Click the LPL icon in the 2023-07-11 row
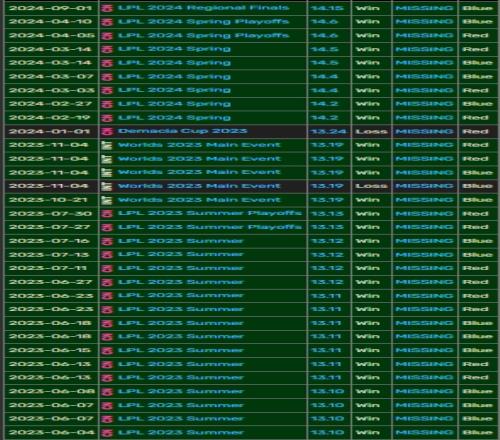Viewport: 500px width, 440px height. click(x=107, y=268)
